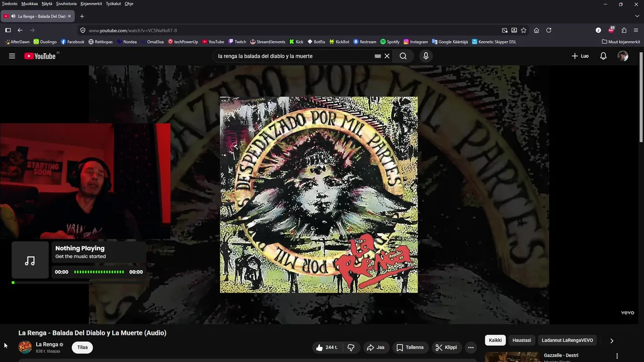Open options for Gazzelle - Destri video
The width and height of the screenshot is (644, 362).
coord(617,356)
